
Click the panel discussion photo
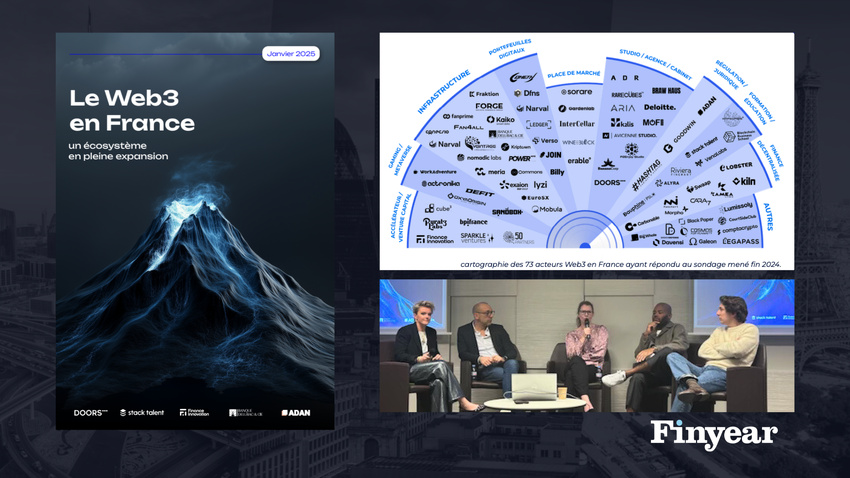click(x=586, y=346)
